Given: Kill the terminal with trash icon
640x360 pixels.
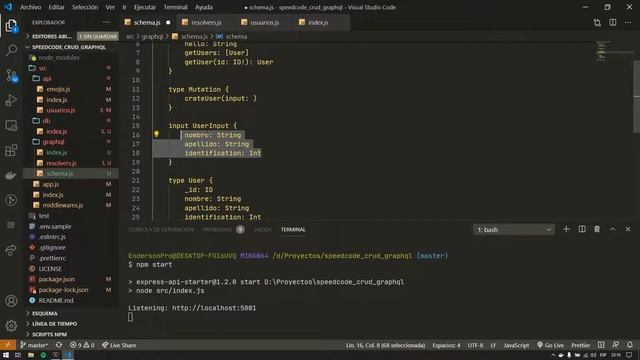Looking at the screenshot, I should tap(597, 229).
